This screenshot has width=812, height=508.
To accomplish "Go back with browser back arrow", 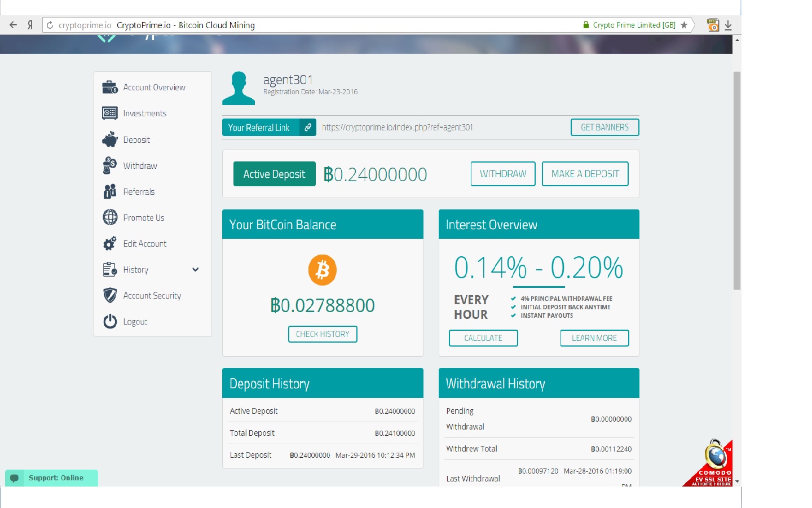I will coord(14,25).
